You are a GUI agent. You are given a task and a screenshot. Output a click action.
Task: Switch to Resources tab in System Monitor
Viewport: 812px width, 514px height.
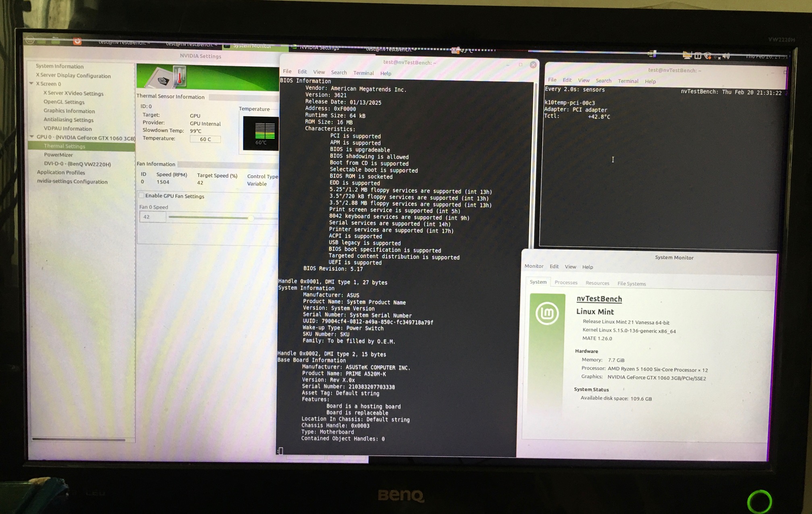597,283
